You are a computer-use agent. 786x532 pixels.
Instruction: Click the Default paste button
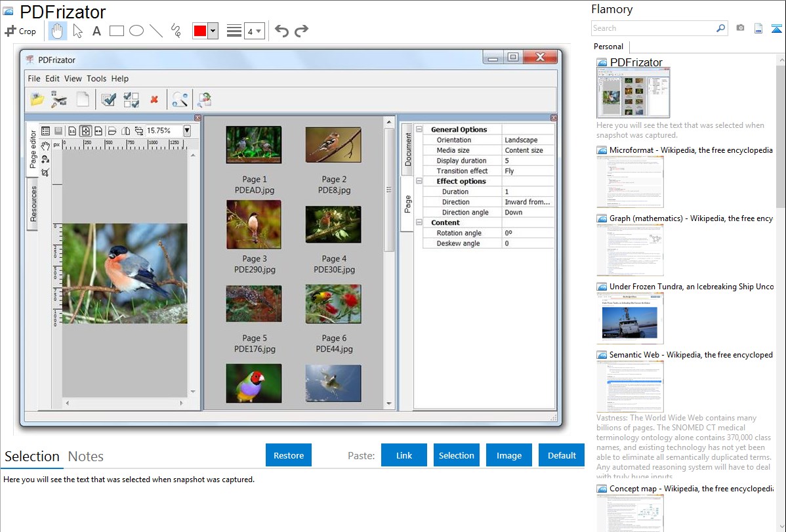tap(562, 455)
